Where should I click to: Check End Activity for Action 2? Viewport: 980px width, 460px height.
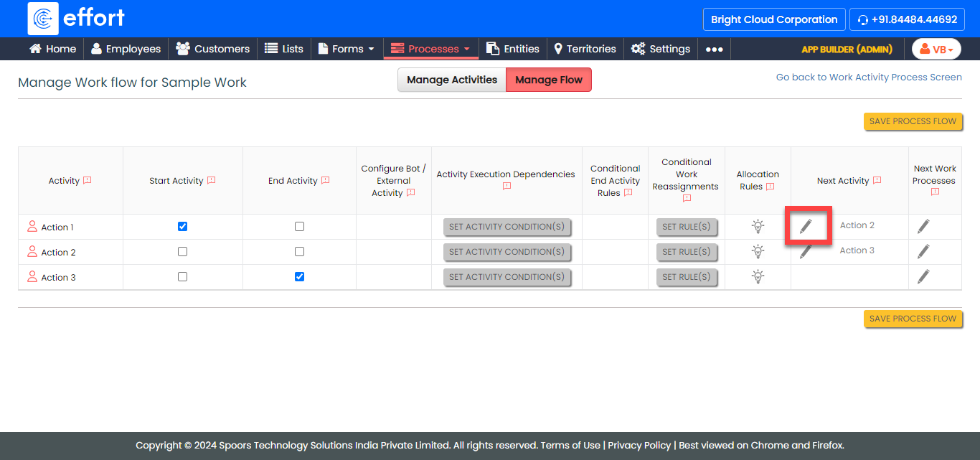click(x=299, y=252)
